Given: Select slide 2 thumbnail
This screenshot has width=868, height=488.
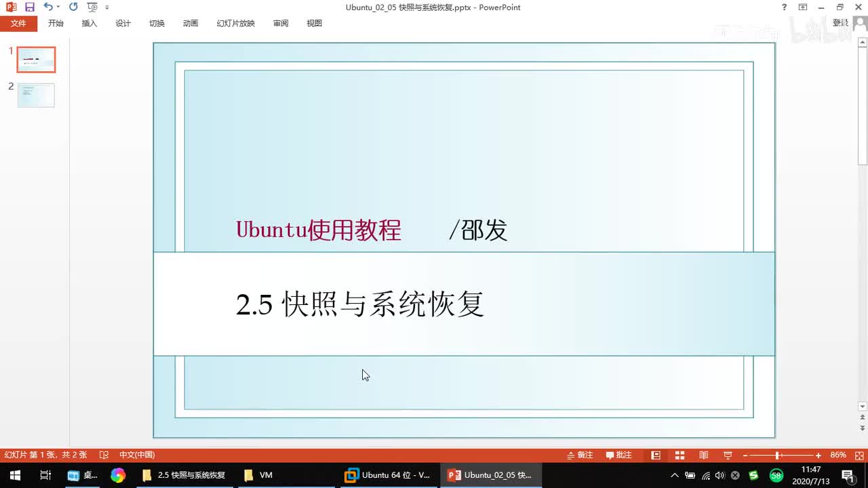Looking at the screenshot, I should 36,95.
